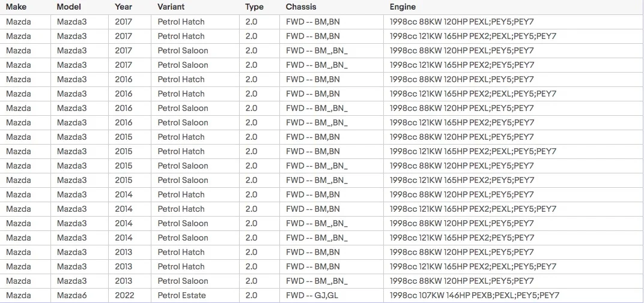
Task: Select engine cell of 2015 Petrol Saloon 165HP row
Action: (x=514, y=180)
